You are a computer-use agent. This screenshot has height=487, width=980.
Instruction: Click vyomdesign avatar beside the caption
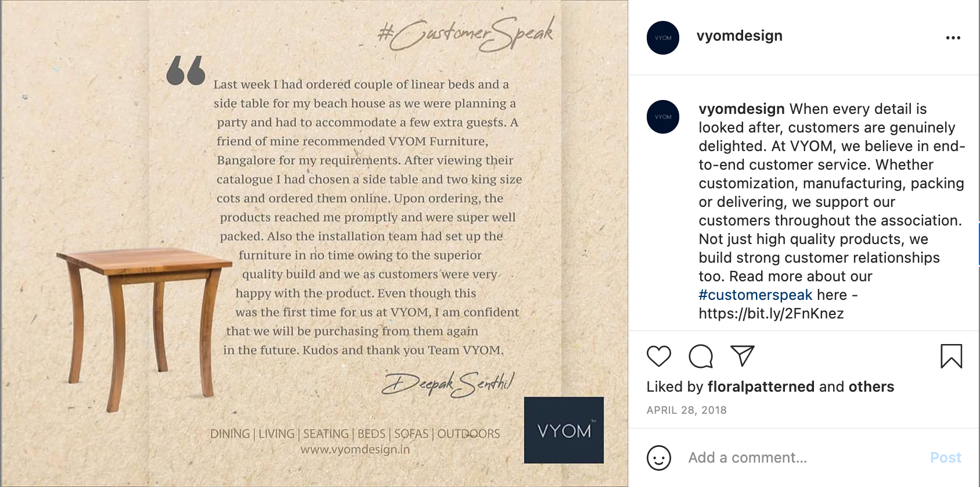click(x=663, y=117)
